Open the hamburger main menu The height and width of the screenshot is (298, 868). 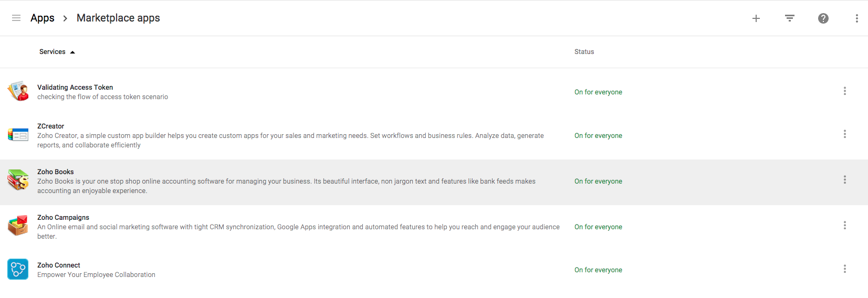pos(16,18)
